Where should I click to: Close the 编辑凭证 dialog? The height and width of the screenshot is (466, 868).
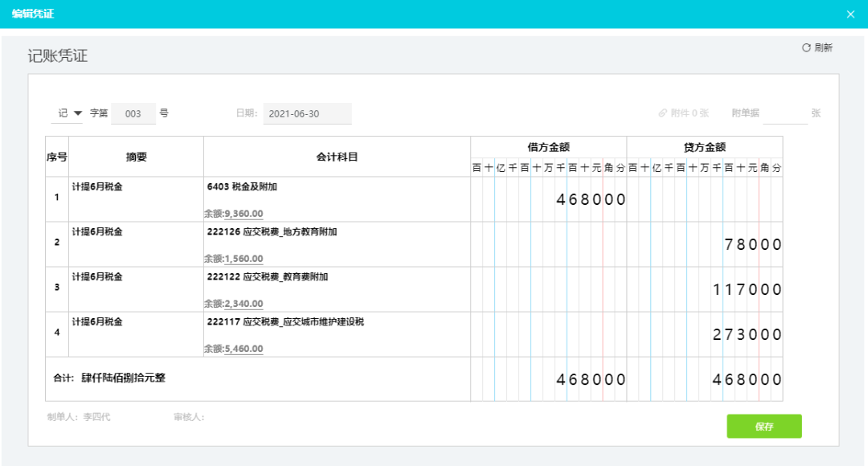click(x=850, y=14)
